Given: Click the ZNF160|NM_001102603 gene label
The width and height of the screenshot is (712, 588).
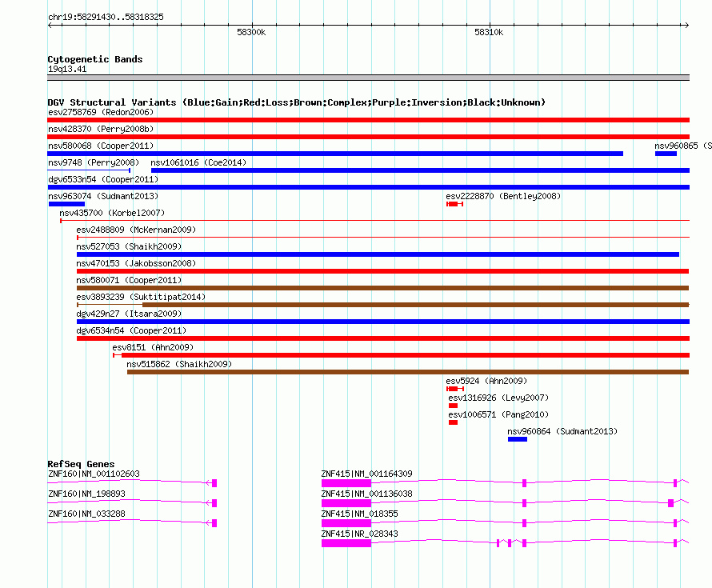Looking at the screenshot, I should click(94, 474).
